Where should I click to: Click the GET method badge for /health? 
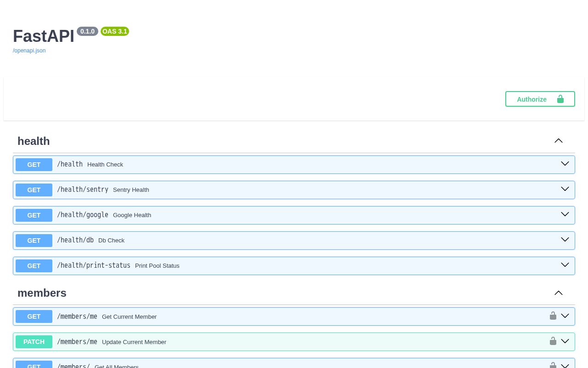point(34,165)
